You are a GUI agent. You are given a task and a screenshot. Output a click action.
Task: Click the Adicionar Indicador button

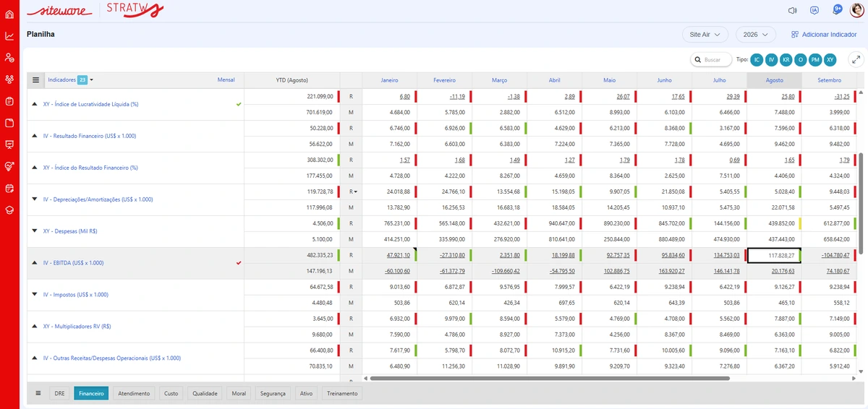click(823, 34)
